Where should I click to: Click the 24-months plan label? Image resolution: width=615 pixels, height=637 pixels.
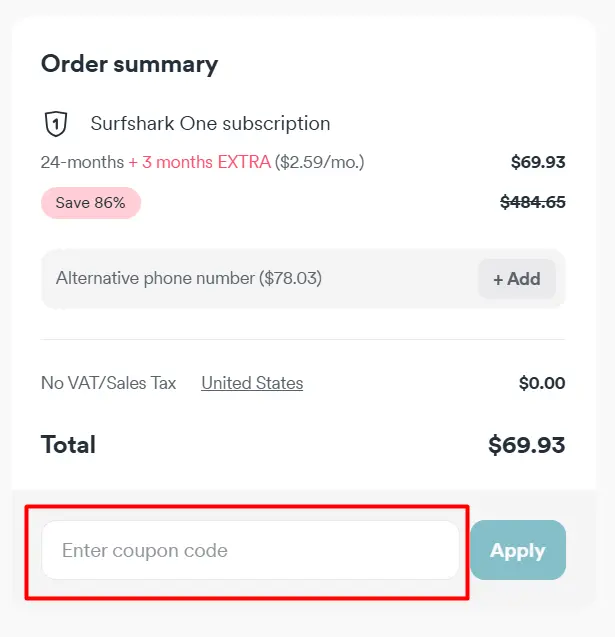click(82, 162)
